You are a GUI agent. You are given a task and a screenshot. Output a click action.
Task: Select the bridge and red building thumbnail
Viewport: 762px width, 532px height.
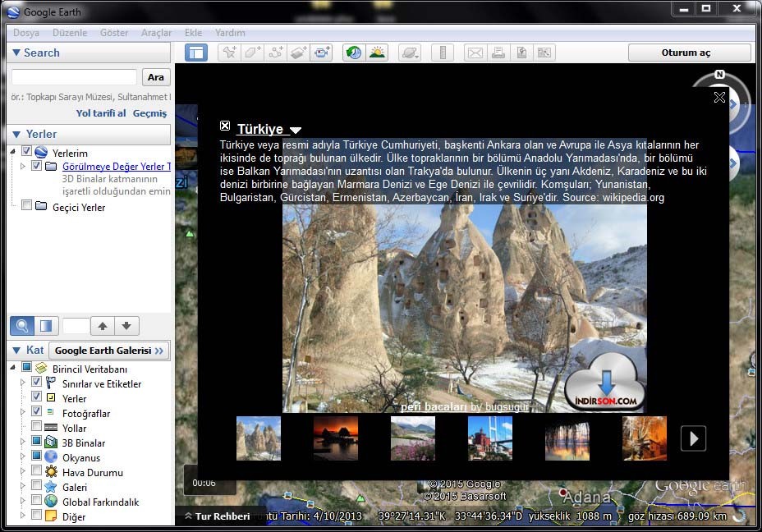490,438
